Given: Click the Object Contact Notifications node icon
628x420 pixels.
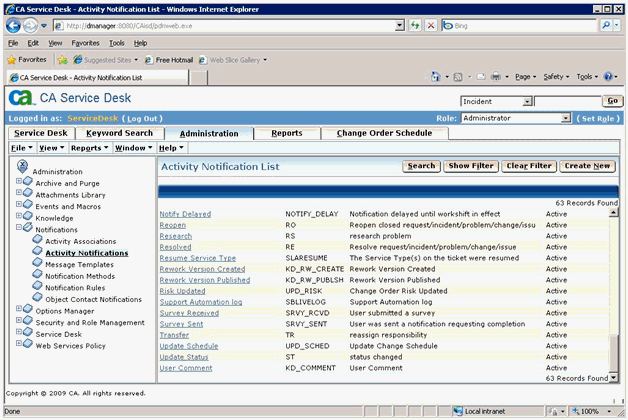Looking at the screenshot, I should coord(37,297).
